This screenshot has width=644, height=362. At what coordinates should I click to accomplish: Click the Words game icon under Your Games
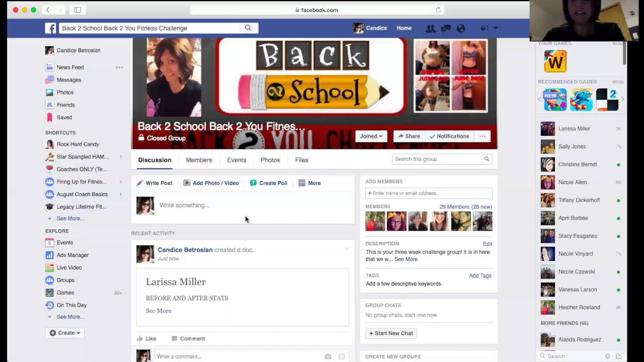pos(555,61)
